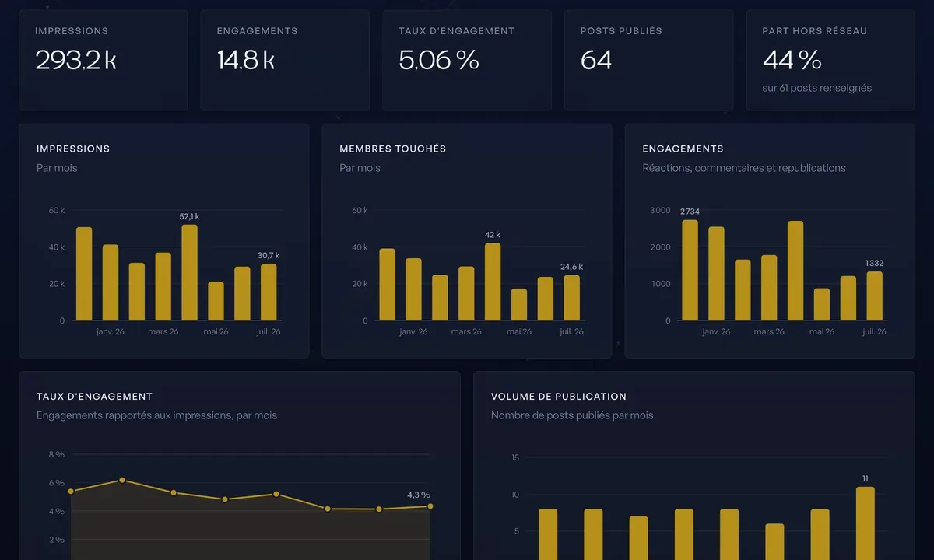Click the 11 label in Volume de publication
934x560 pixels.
pyautogui.click(x=866, y=478)
